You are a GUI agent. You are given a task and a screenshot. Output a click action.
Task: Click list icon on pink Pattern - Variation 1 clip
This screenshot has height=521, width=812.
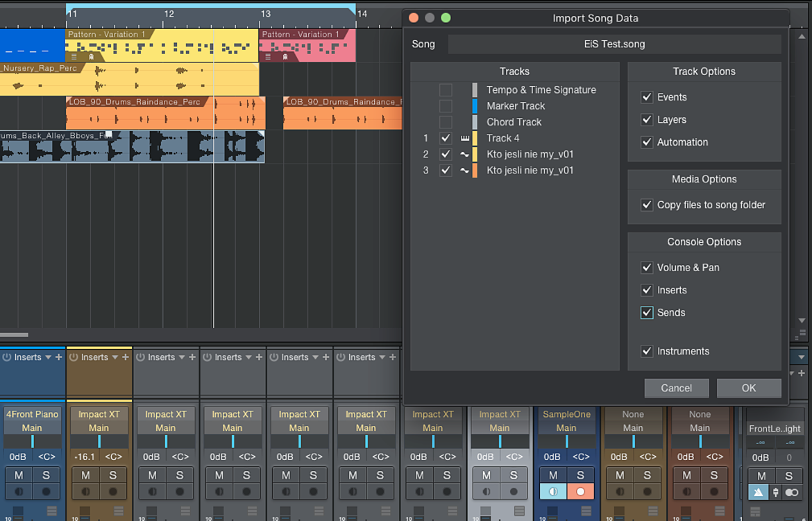pos(268,57)
